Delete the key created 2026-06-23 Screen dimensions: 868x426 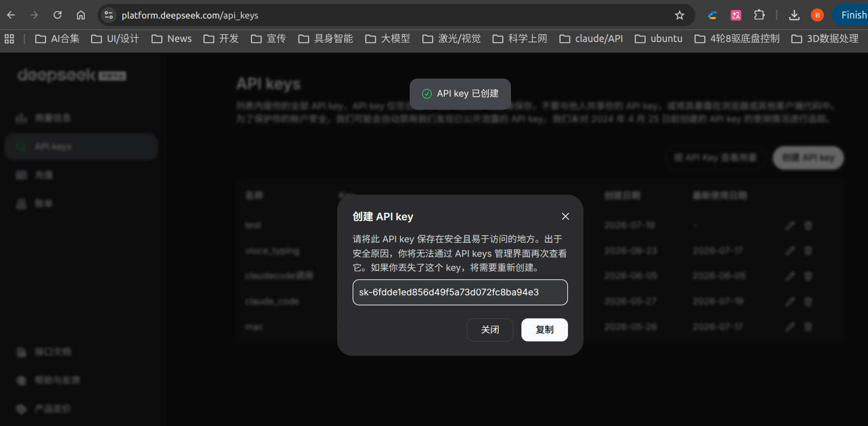(808, 250)
